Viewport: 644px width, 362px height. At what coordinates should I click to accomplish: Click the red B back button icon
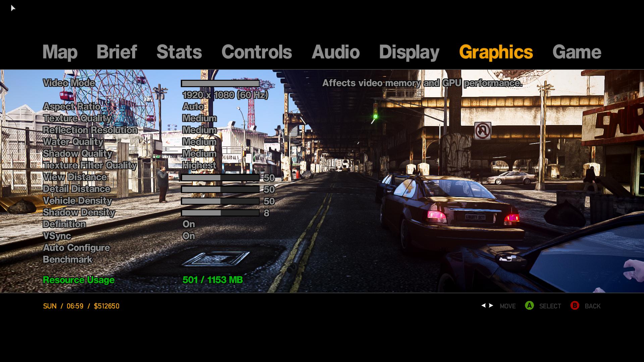575,306
